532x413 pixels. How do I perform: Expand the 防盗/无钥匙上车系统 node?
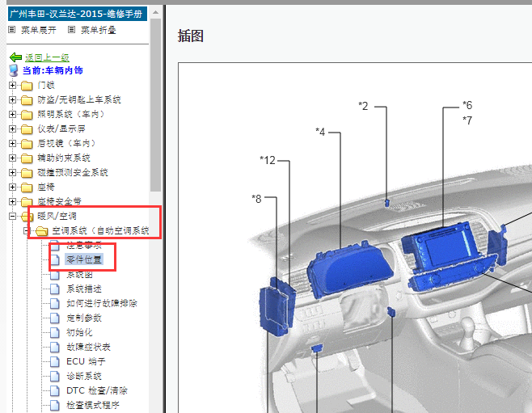12,99
